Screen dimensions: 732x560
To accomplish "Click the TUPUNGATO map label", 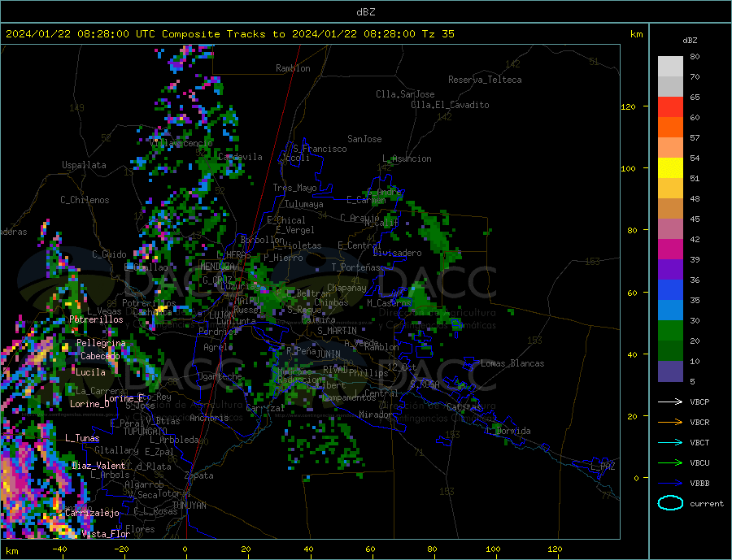I will tap(145, 432).
